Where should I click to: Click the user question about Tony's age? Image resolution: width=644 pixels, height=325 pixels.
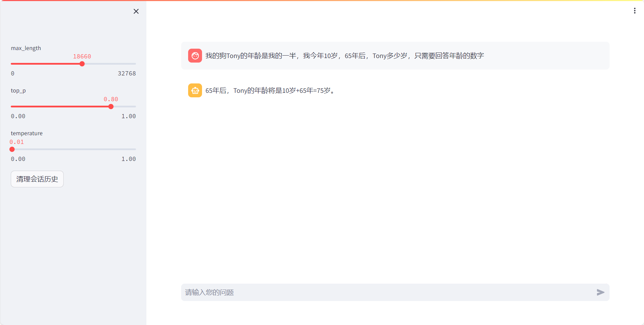(x=345, y=56)
